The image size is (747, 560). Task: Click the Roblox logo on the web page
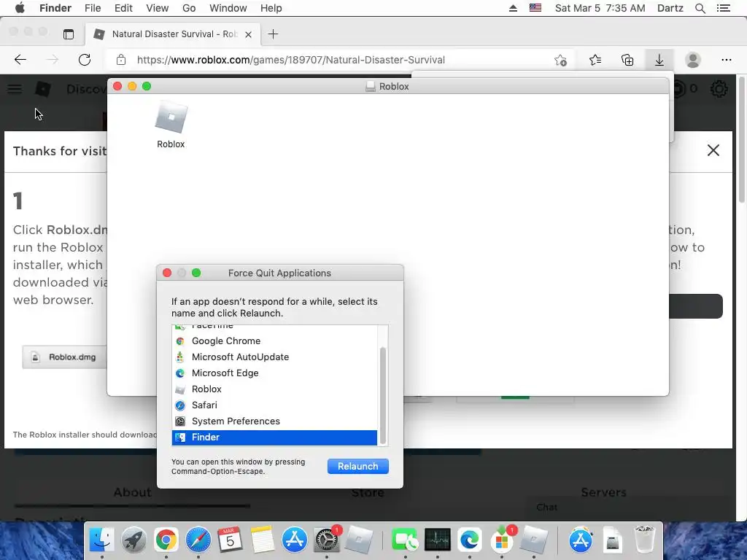point(43,88)
